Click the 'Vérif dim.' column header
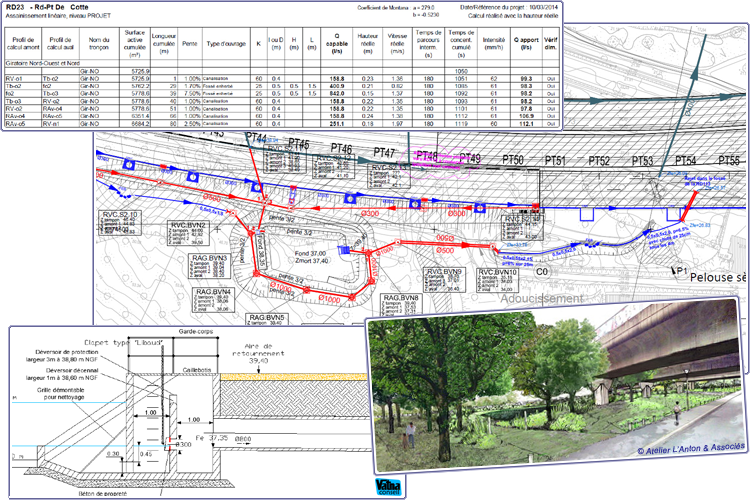The height and width of the screenshot is (500, 750). click(x=551, y=44)
